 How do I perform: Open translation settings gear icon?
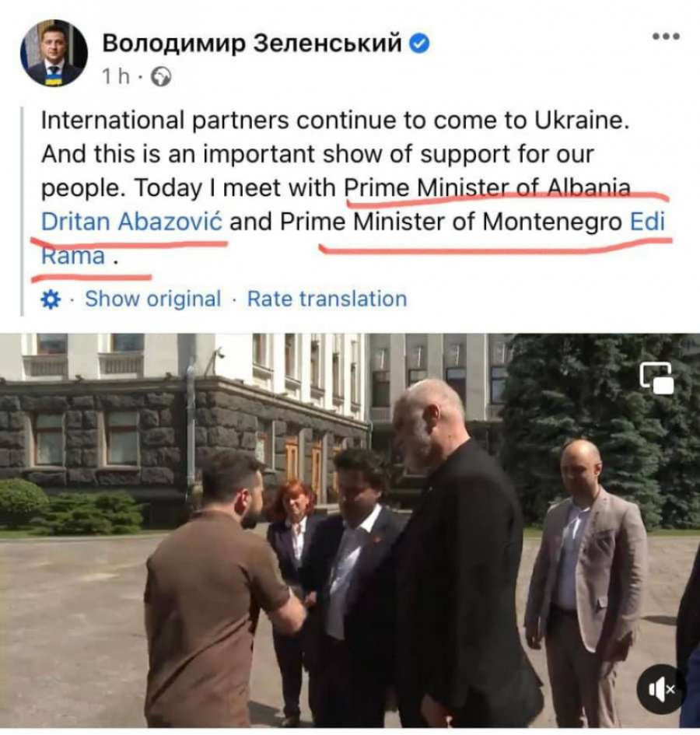(x=51, y=299)
